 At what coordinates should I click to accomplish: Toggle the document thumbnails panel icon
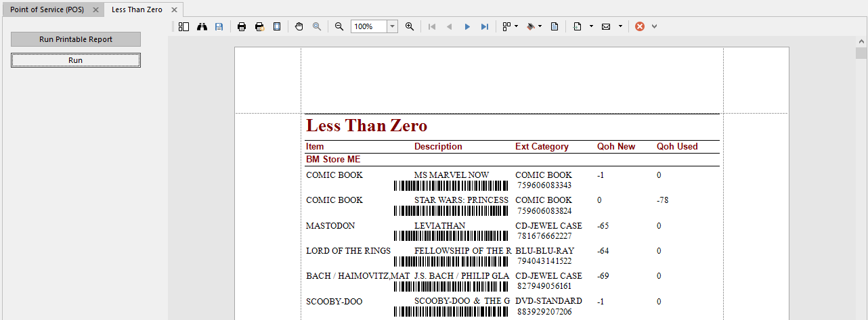pos(184,26)
